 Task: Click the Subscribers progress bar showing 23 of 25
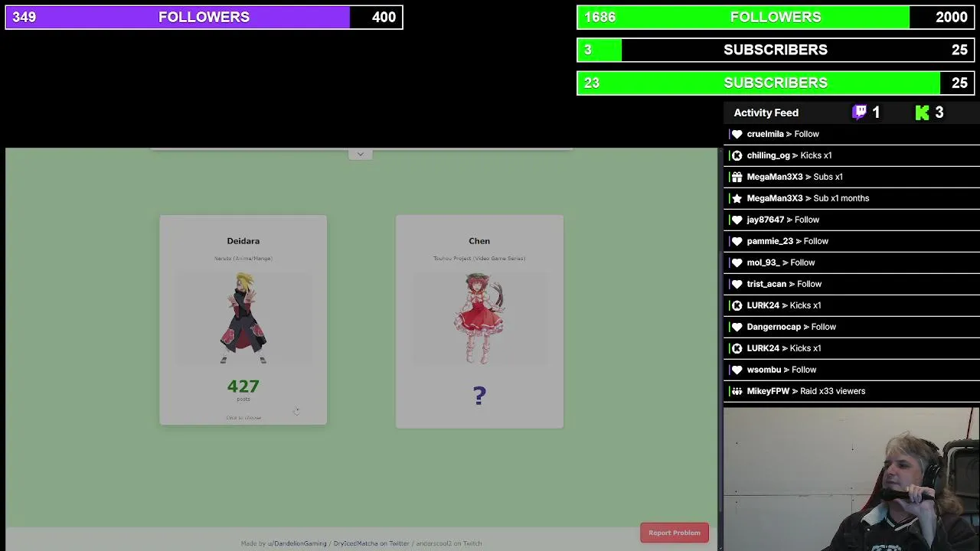tap(776, 83)
